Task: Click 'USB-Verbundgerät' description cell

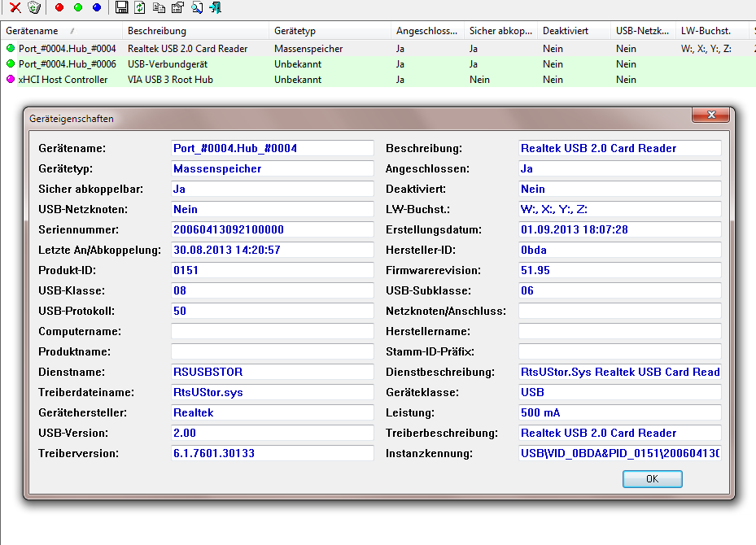Action: 168,64
